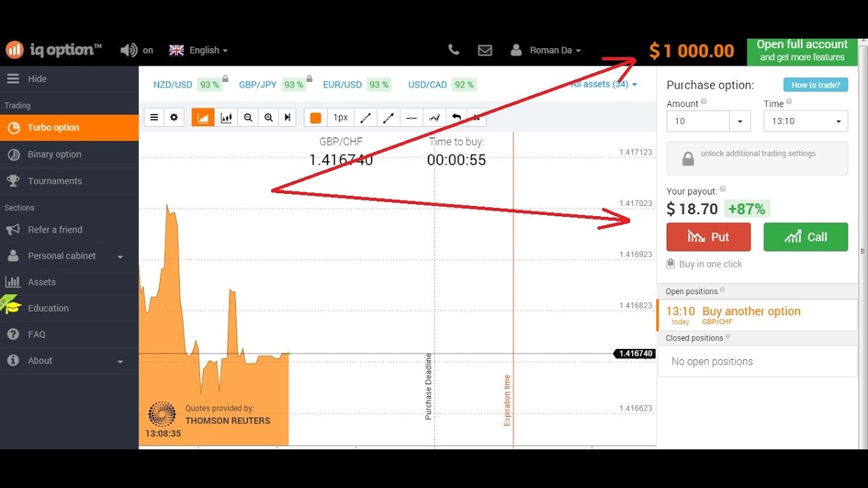This screenshot has width=868, height=488.
Task: Click the red Put button
Action: click(x=709, y=237)
